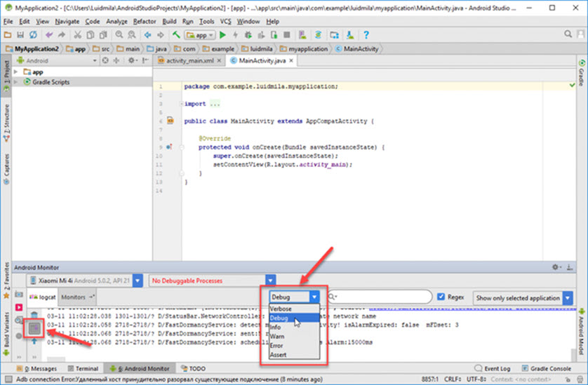588x385 pixels.
Task: Select Info log level
Action: 294,327
